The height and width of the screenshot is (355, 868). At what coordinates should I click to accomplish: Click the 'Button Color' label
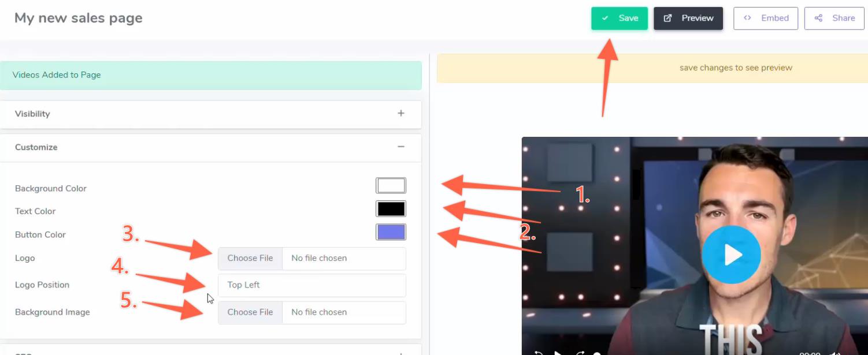pos(40,234)
